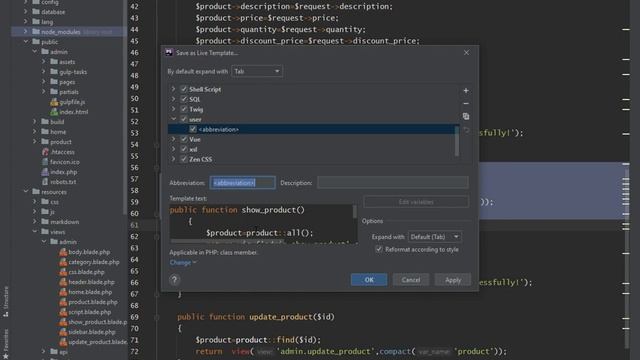Open the Expand with Default (Tab) dropdown
640x360 pixels.
coord(435,237)
